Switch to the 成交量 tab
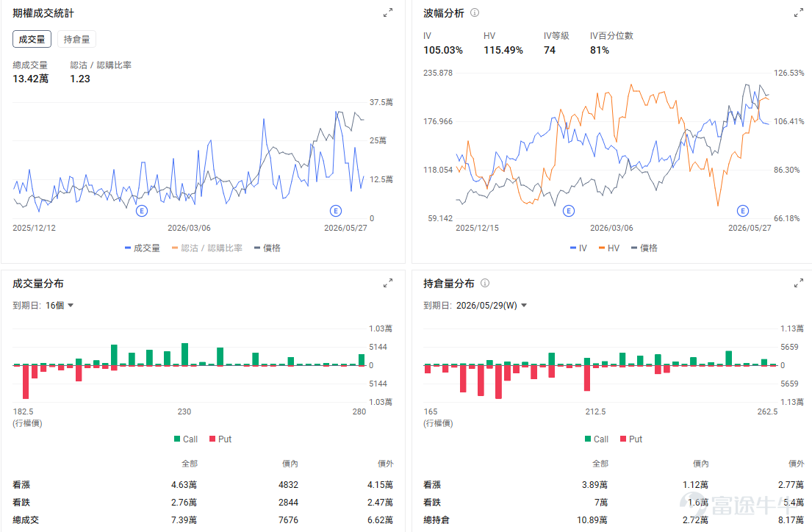 click(x=32, y=40)
